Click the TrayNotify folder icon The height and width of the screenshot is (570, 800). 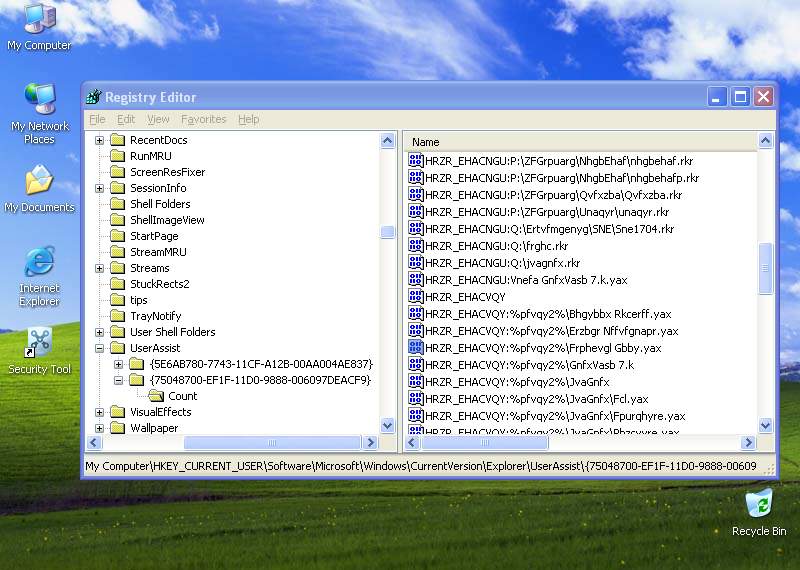pos(118,315)
